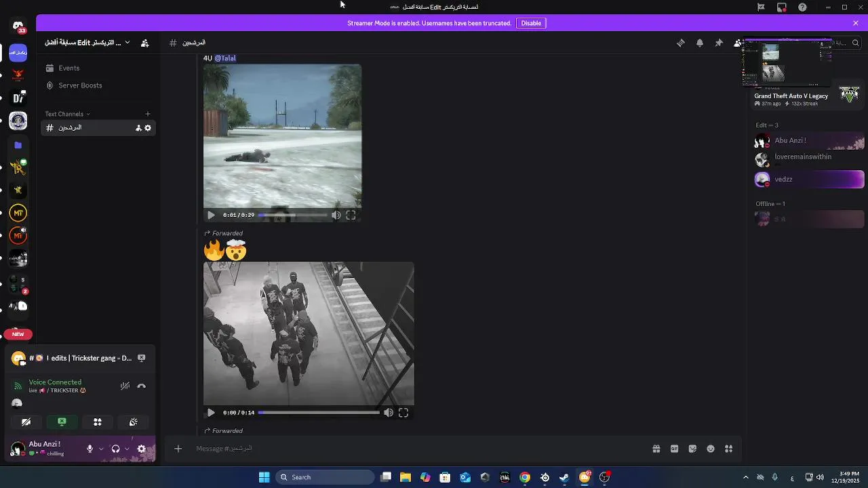Disconnect from voice hang-up icon
Viewport: 868px width, 488px height.
coord(142,386)
